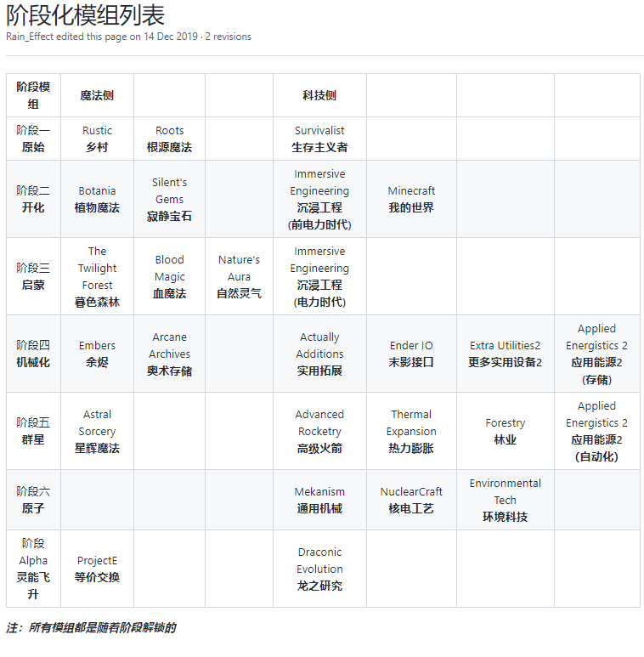Click the Draconic Evolution 龙之研究 cell
This screenshot has height=657, width=644.
point(319,569)
